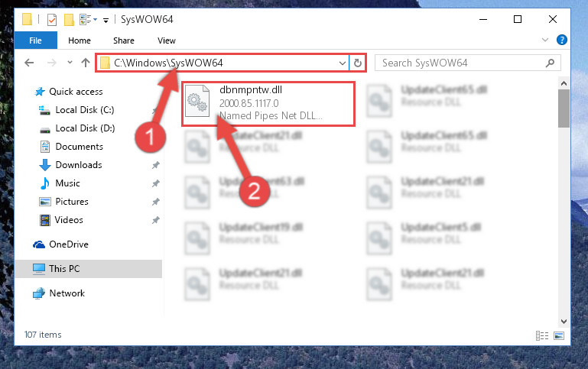Select the dbnmpntw.dll file

click(268, 104)
